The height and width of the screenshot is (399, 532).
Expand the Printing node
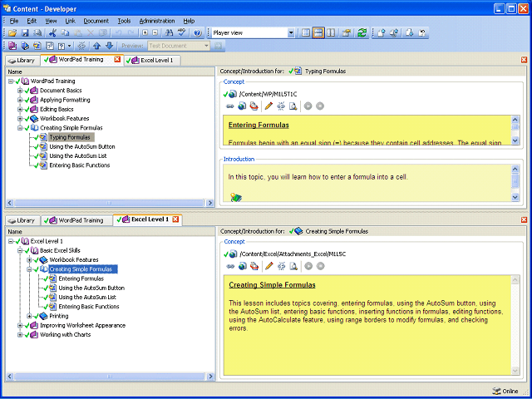click(30, 316)
